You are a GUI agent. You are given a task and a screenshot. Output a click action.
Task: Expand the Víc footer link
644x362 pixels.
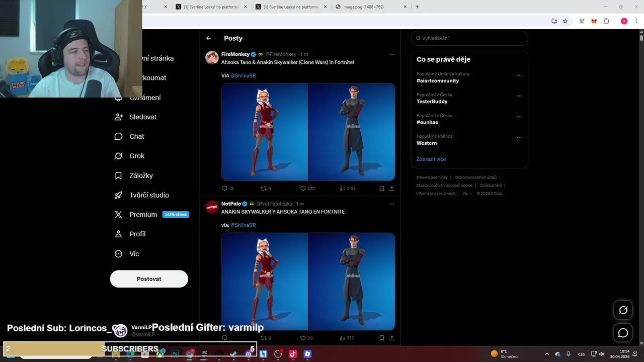coord(467,193)
